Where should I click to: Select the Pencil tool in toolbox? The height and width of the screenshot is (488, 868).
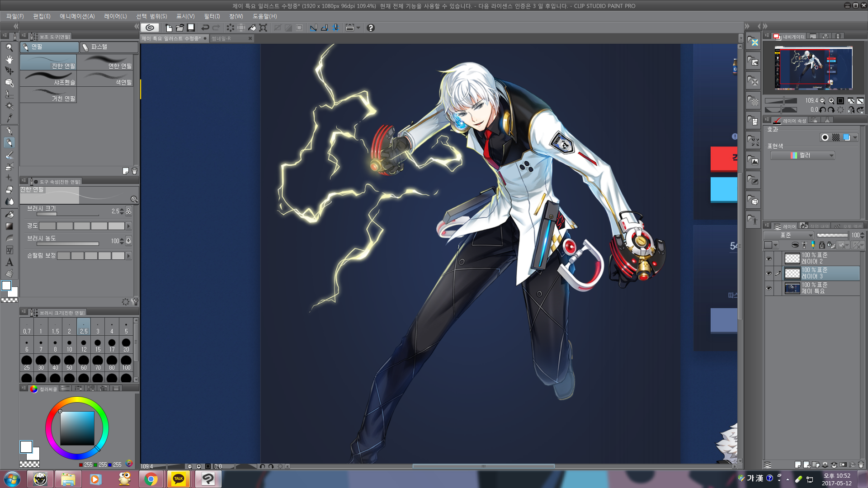(9, 143)
